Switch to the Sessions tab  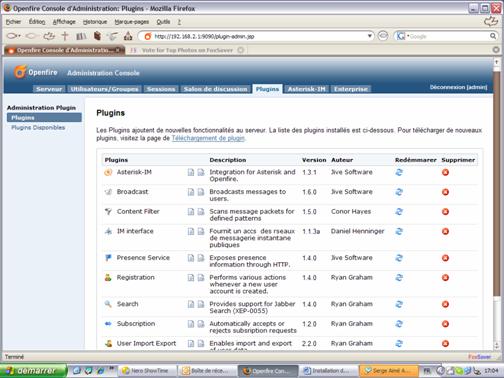coord(161,89)
